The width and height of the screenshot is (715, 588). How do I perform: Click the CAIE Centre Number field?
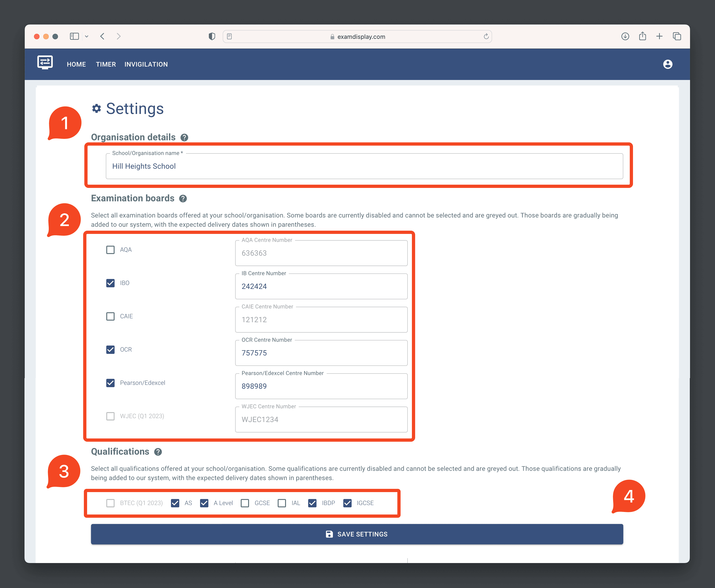click(x=321, y=319)
